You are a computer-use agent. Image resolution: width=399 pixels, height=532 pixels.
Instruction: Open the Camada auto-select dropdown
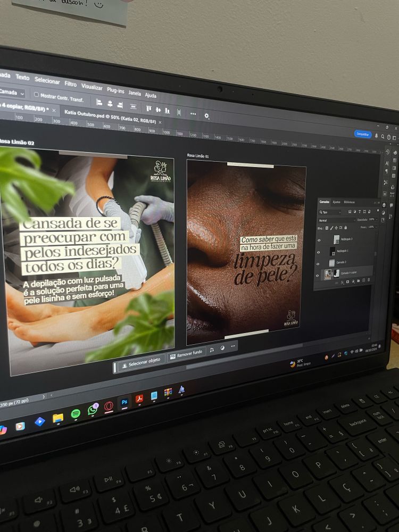(13, 92)
